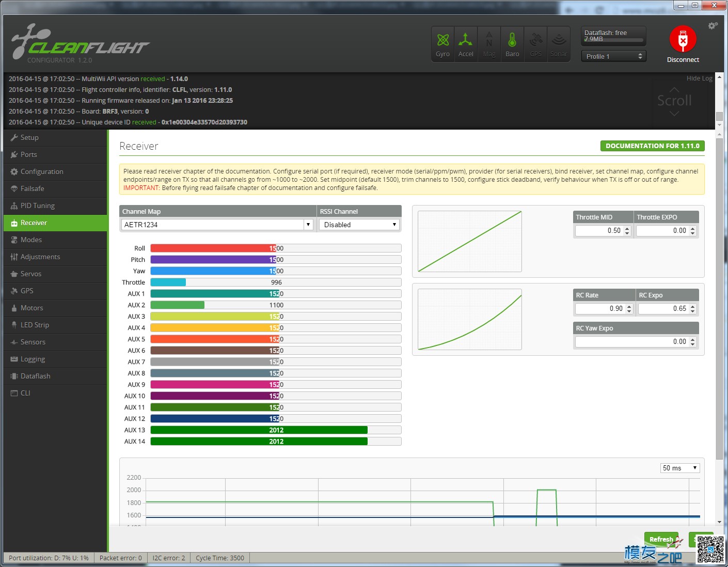Click the throttle curve preview graph
728x567 pixels.
tap(469, 241)
